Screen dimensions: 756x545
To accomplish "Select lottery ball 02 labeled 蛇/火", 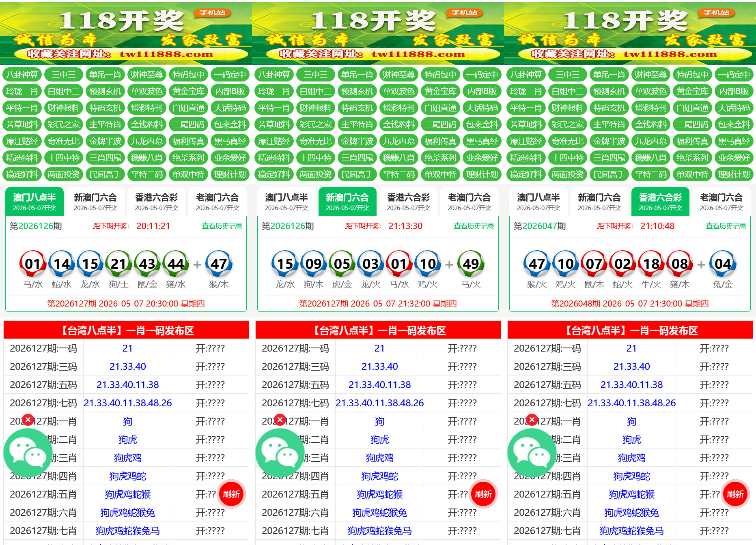I will [x=622, y=264].
